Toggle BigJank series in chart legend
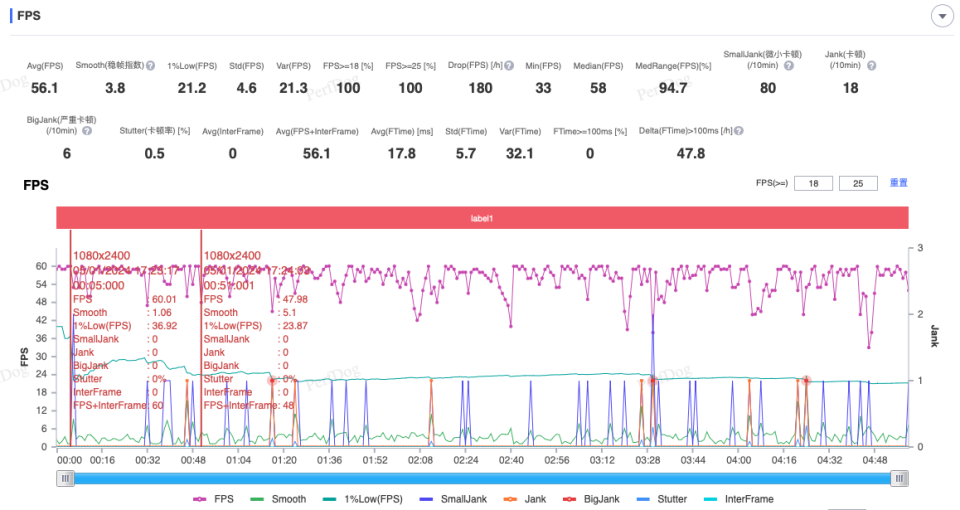The height and width of the screenshot is (510, 960). (591, 499)
